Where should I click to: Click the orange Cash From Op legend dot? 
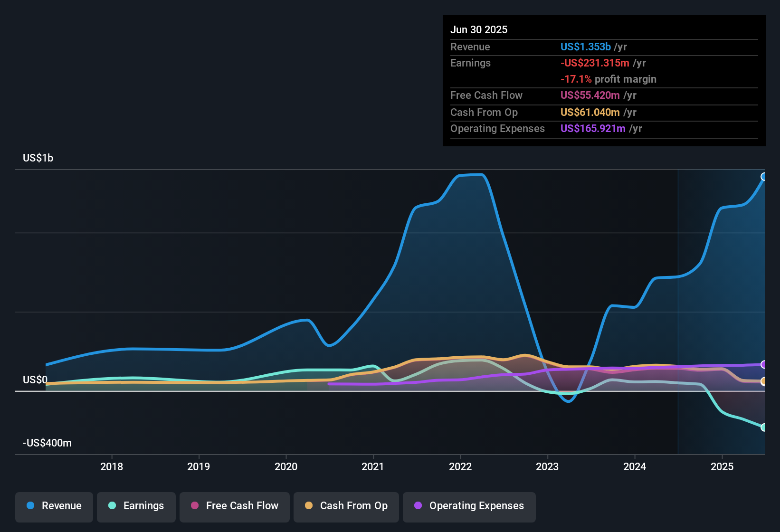pyautogui.click(x=309, y=506)
